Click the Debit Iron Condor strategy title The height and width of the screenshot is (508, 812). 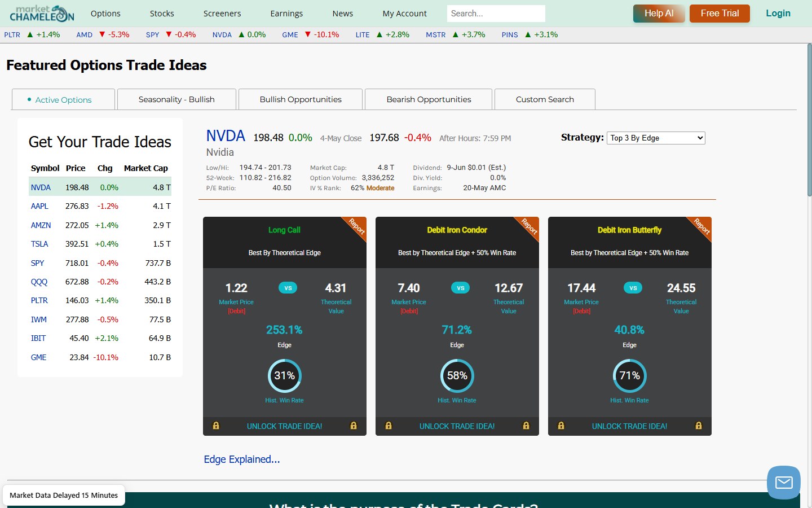coord(457,230)
